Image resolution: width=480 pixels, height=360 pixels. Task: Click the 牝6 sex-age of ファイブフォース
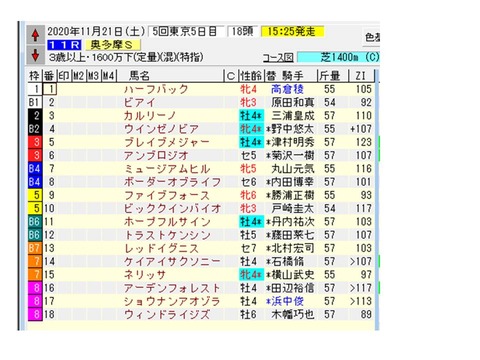click(x=248, y=195)
